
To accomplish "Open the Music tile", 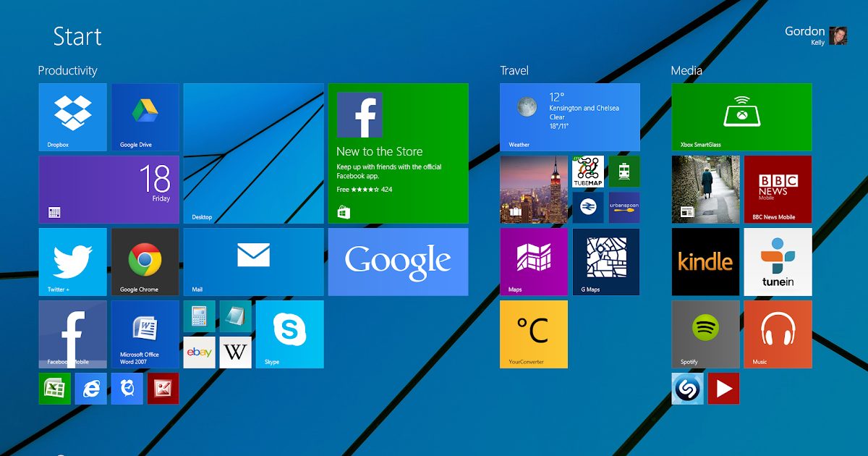I will (x=778, y=334).
